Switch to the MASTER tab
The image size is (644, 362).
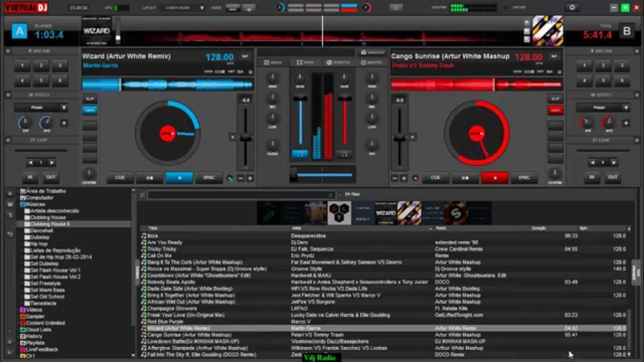pyautogui.click(x=371, y=62)
